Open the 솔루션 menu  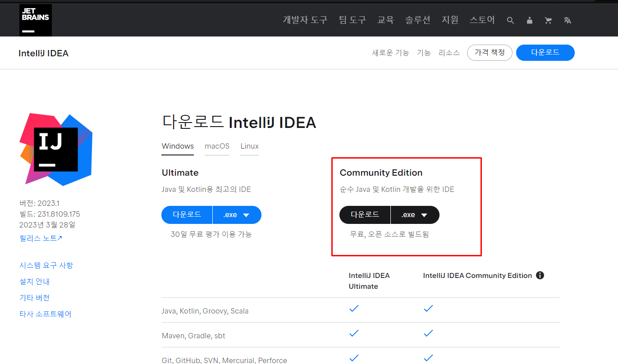(x=417, y=20)
